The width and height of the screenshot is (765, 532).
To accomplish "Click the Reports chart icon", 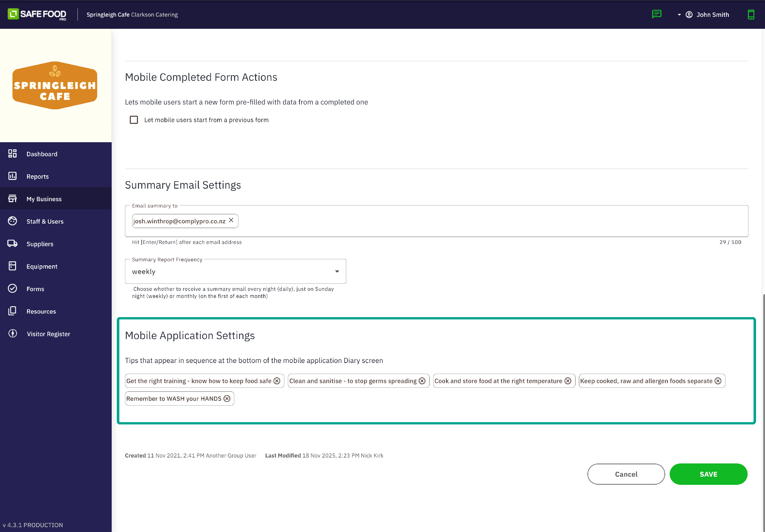I will [12, 176].
